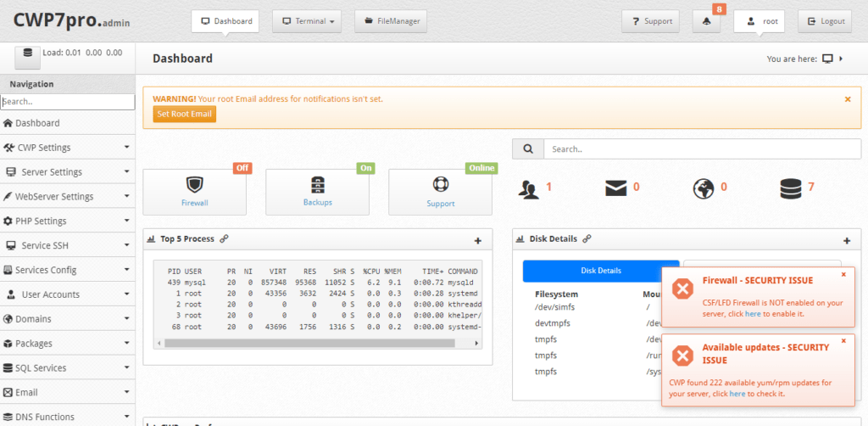Focus the main dashboard search box
This screenshot has width=868, height=426.
tap(703, 149)
